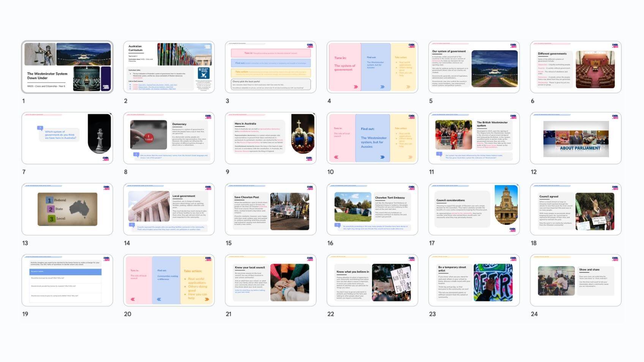This screenshot has height=362, width=644.
Task: Select the Different governments slide
Action: point(576,67)
